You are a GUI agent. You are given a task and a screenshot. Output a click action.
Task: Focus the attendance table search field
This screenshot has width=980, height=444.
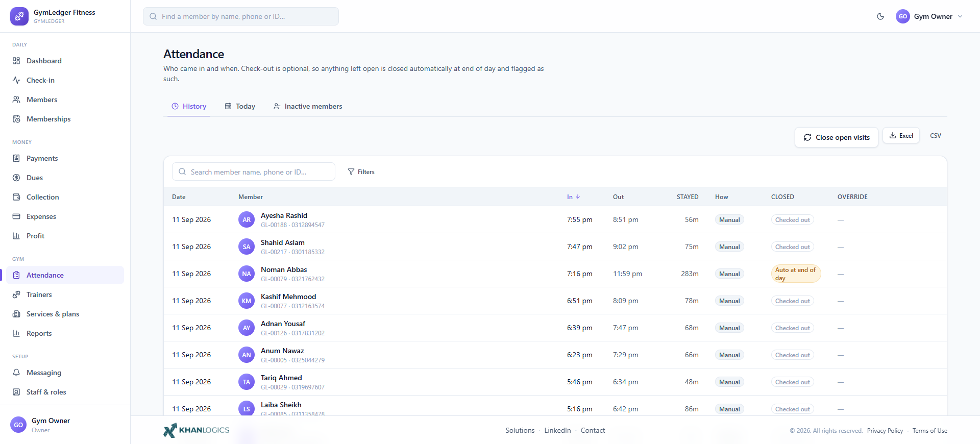pyautogui.click(x=254, y=172)
